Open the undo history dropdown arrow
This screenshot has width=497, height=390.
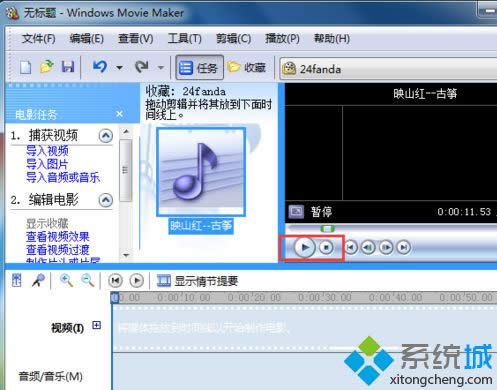119,68
